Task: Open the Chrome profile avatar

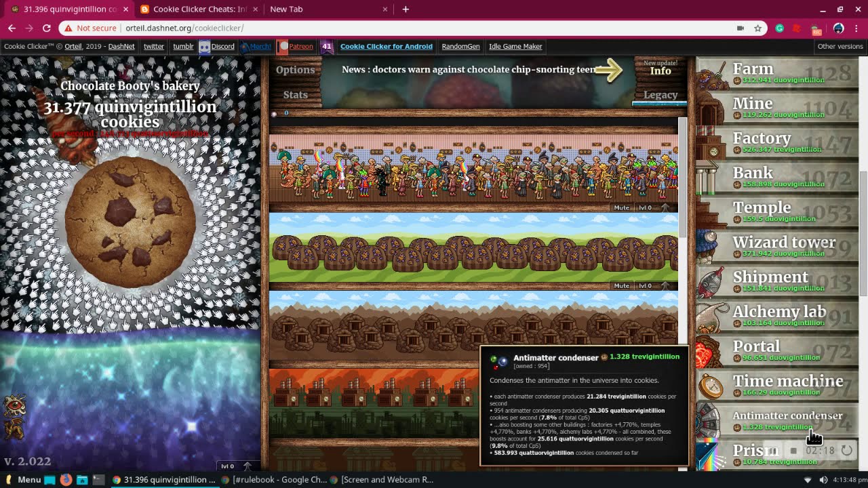Action: point(838,28)
